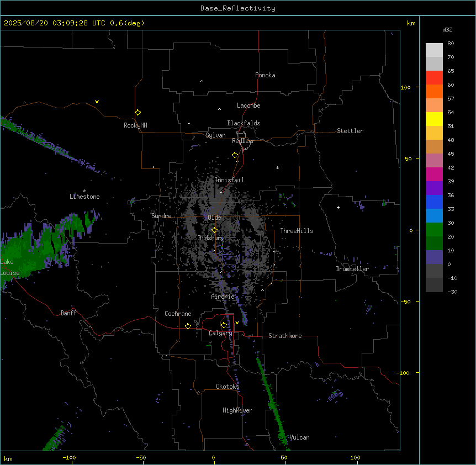Click the yellow marker near RockyMH
This screenshot has width=476, height=465.
pyautogui.click(x=138, y=113)
